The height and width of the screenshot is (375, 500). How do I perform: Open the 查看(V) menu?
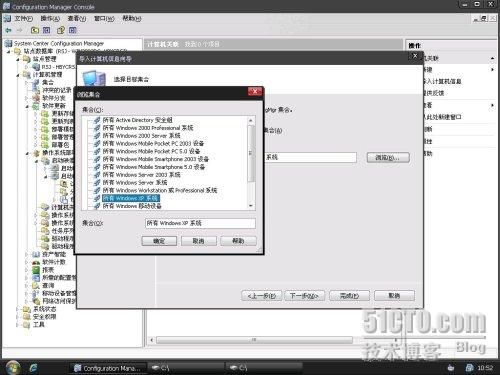(x=77, y=18)
